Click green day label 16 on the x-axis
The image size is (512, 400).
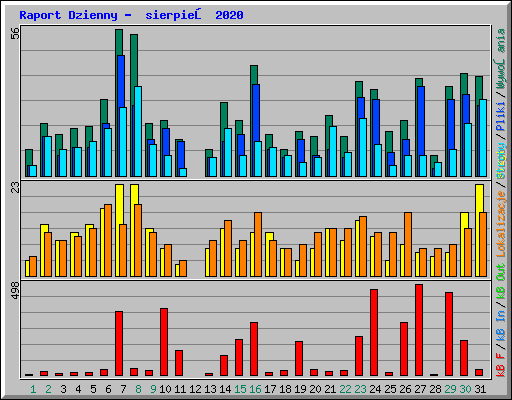pyautogui.click(x=255, y=389)
